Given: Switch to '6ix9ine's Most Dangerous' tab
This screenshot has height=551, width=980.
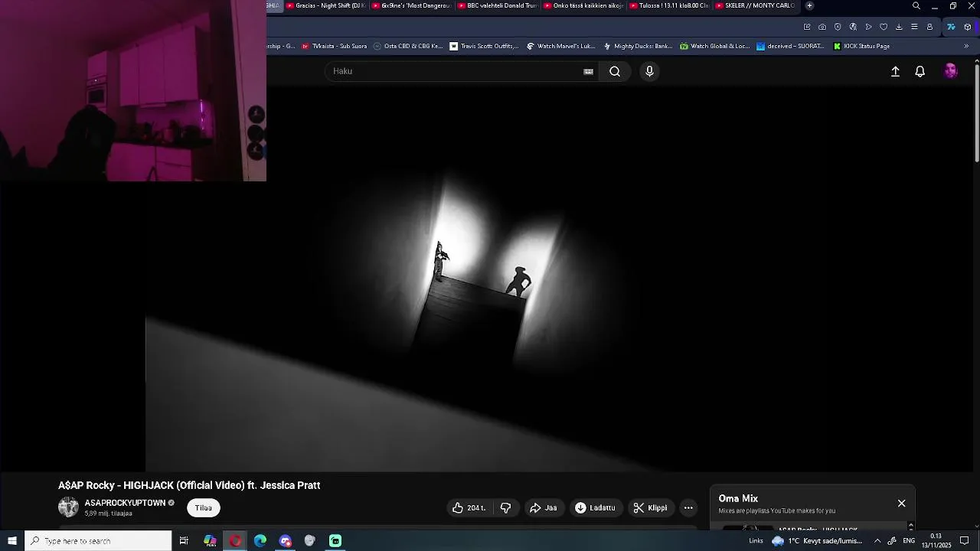Looking at the screenshot, I should [x=411, y=5].
